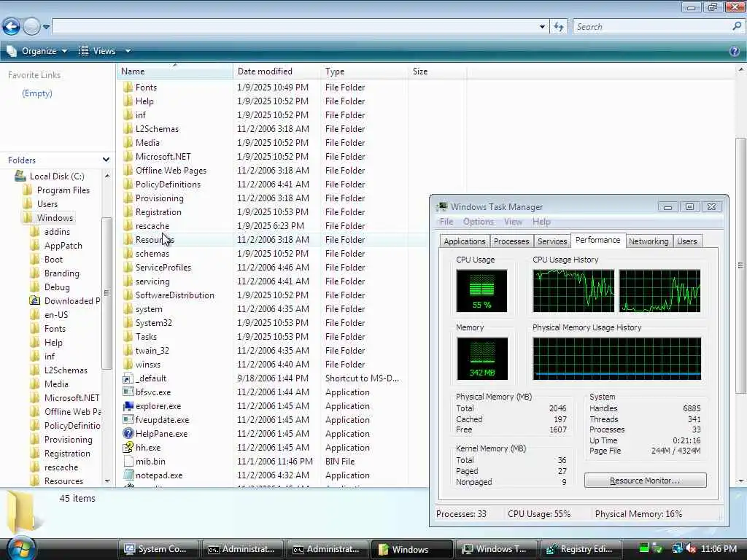The width and height of the screenshot is (747, 560).
Task: Switch to System Configuration taskbar button
Action: 158,549
